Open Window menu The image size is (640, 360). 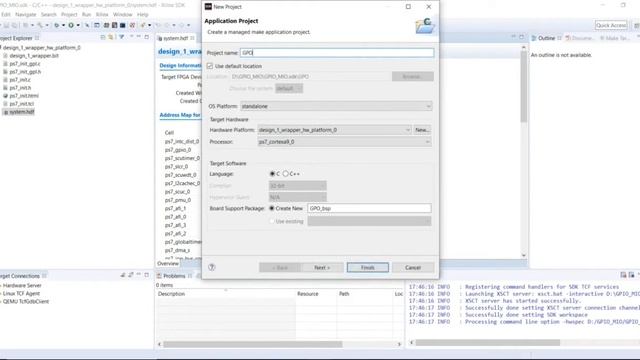[x=122, y=14]
